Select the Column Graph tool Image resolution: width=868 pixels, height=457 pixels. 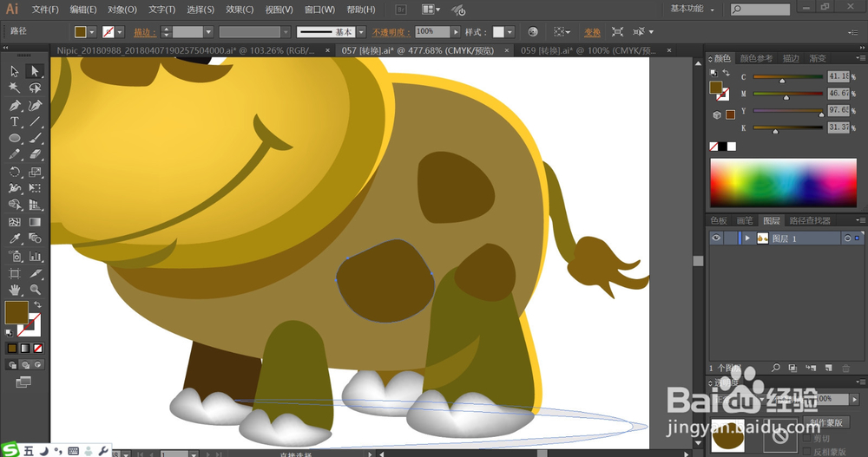[x=35, y=256]
